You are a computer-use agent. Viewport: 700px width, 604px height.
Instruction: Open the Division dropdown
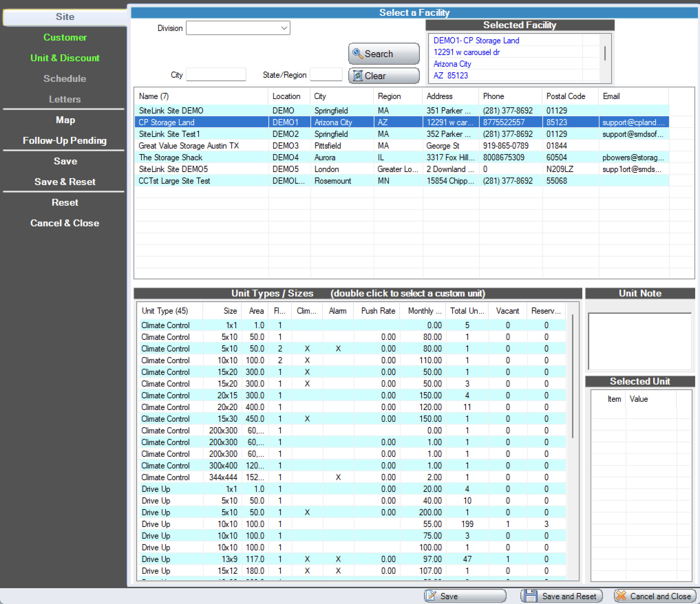pyautogui.click(x=283, y=28)
